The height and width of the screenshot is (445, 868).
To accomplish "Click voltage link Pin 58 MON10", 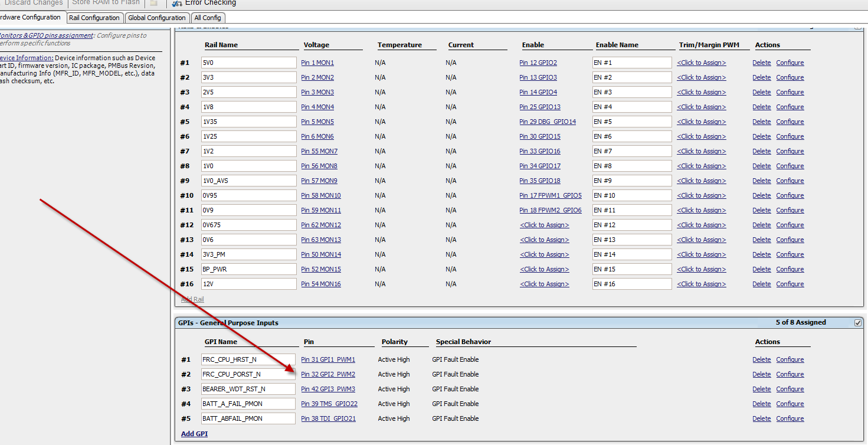I will pos(321,195).
